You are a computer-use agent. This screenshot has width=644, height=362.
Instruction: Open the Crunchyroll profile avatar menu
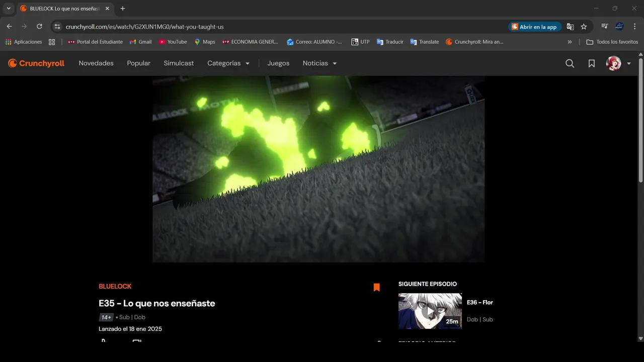(x=613, y=63)
